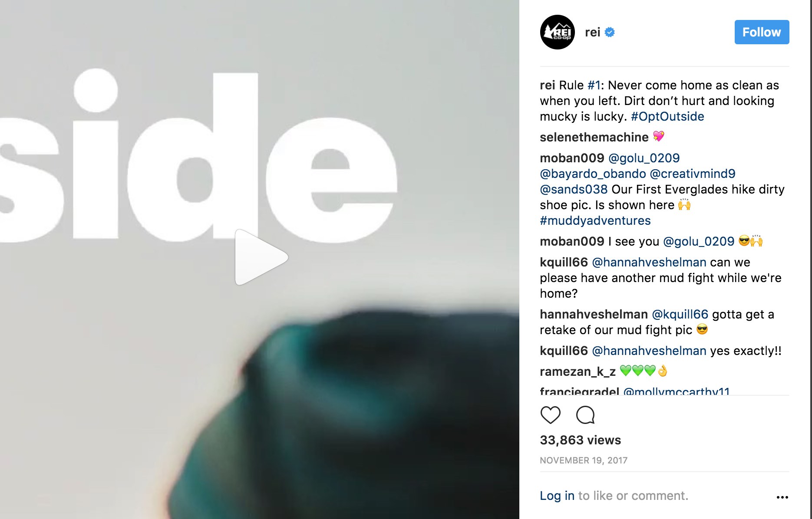Like the post with heart icon

point(550,415)
